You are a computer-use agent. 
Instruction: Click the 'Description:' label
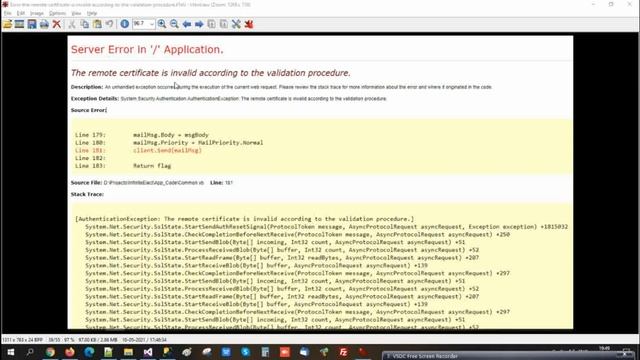coord(87,87)
